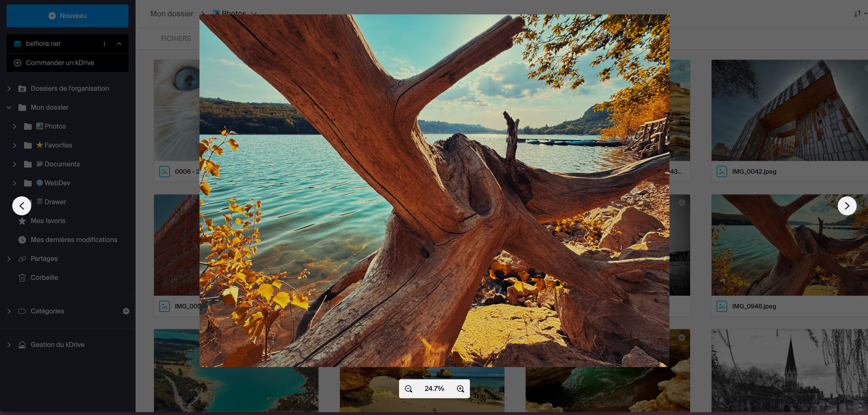Show next image with right arrow

847,206
